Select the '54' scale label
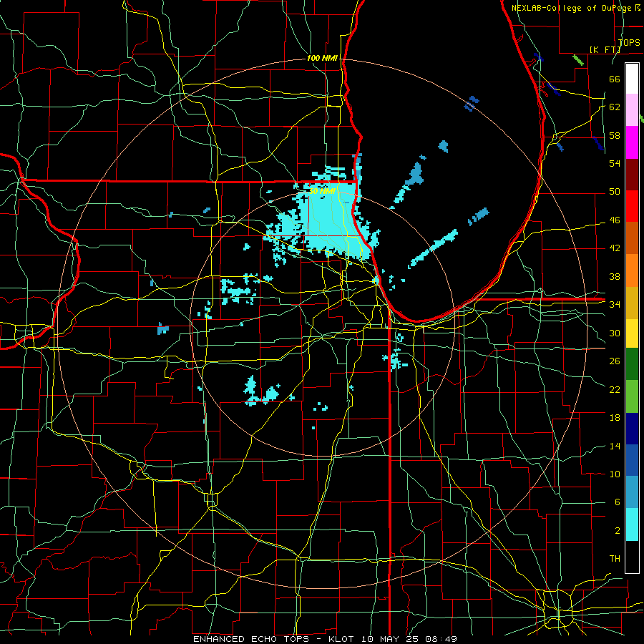This screenshot has width=644, height=644. coord(615,163)
